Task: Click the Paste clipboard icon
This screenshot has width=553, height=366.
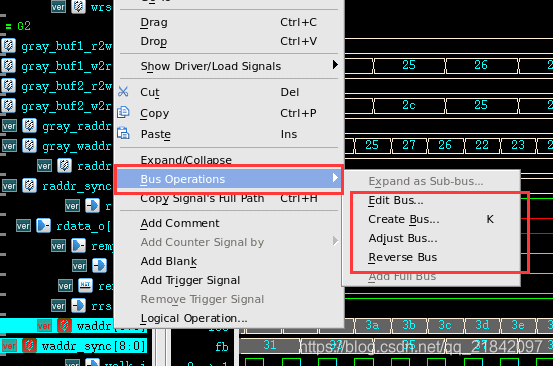Action: coord(123,134)
